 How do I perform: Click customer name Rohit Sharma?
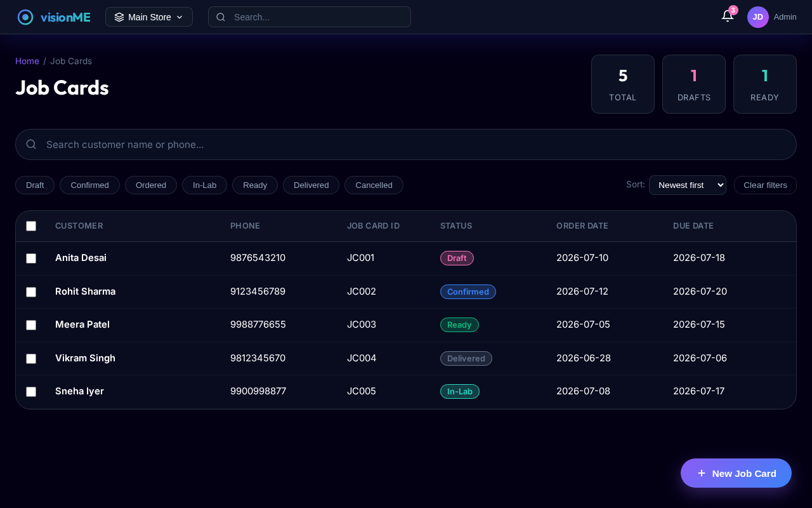[85, 291]
